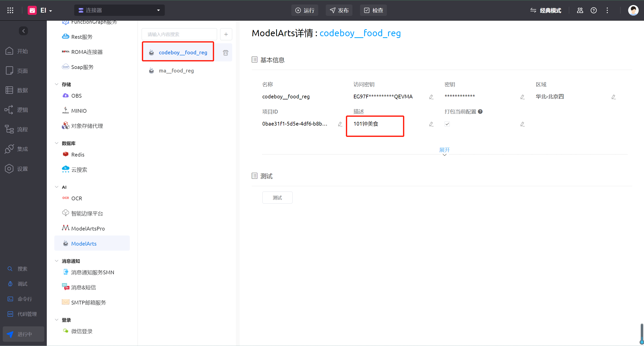Image resolution: width=644 pixels, height=346 pixels.
Task: Click the 测试 test button
Action: 277,198
